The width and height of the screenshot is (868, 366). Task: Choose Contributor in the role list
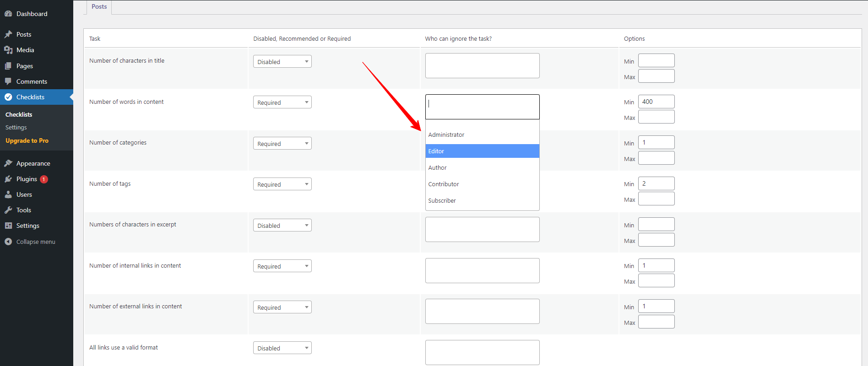483,184
